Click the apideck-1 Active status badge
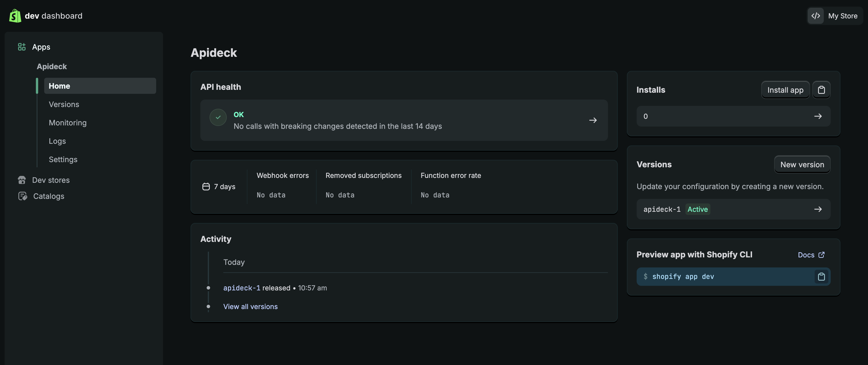Screen dimensions: 868x365 click(x=697, y=209)
